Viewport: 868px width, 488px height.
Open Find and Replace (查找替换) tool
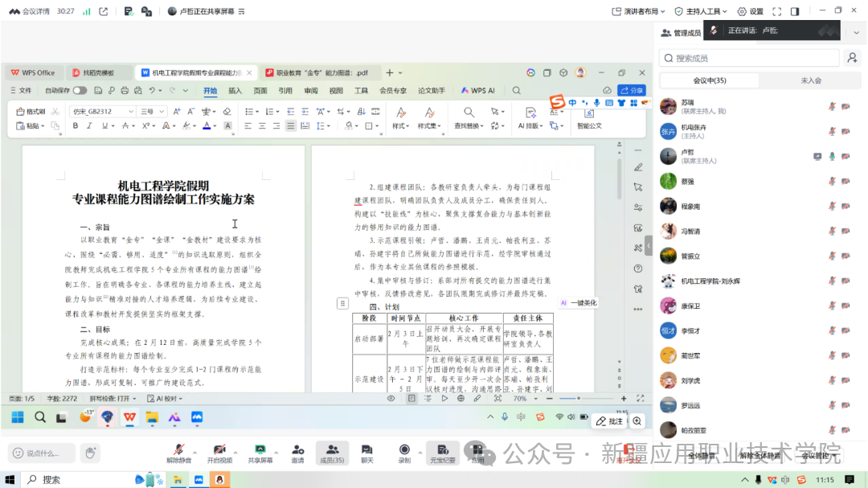coord(469,118)
